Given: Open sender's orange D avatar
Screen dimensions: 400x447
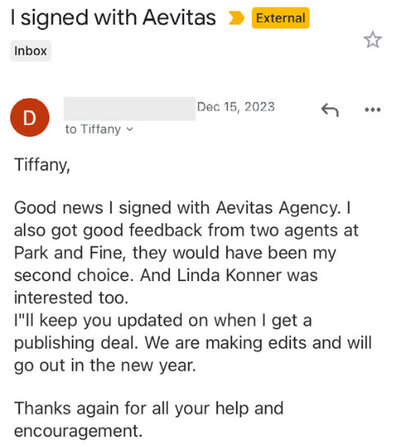Looking at the screenshot, I should click(30, 117).
